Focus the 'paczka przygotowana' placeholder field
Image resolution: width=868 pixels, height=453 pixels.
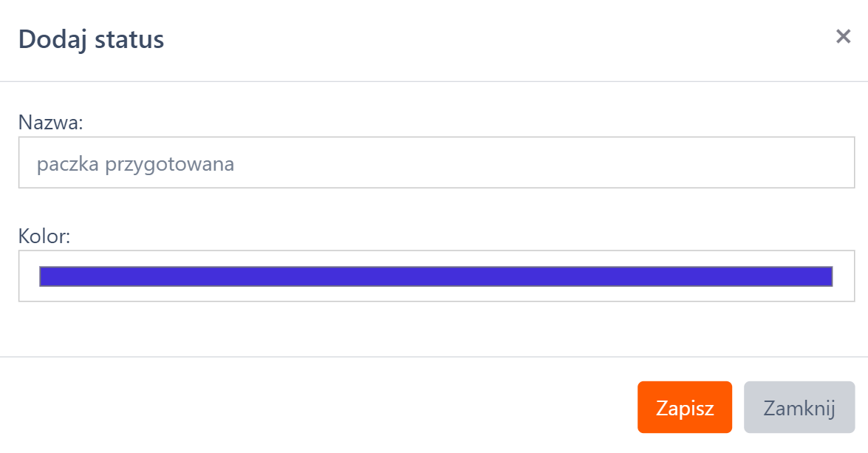(x=436, y=163)
